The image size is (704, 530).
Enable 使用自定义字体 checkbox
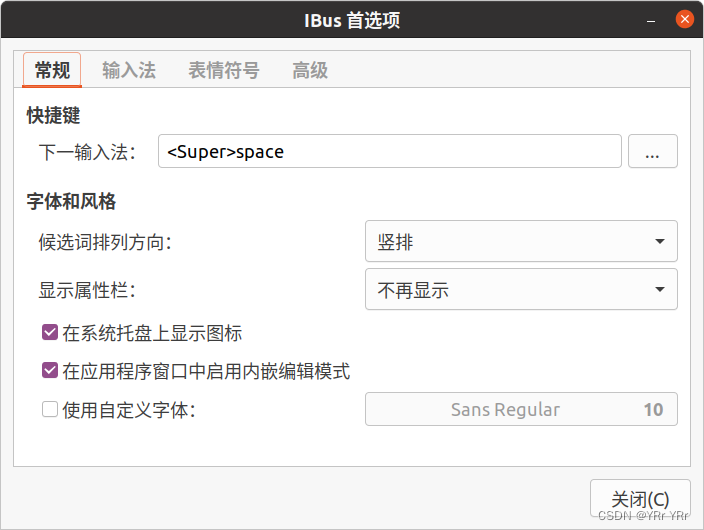50,409
